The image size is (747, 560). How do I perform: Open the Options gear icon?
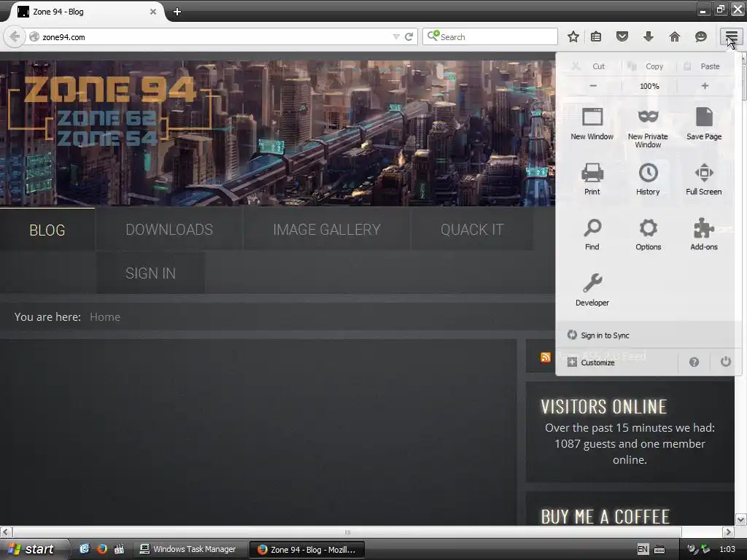pos(648,233)
